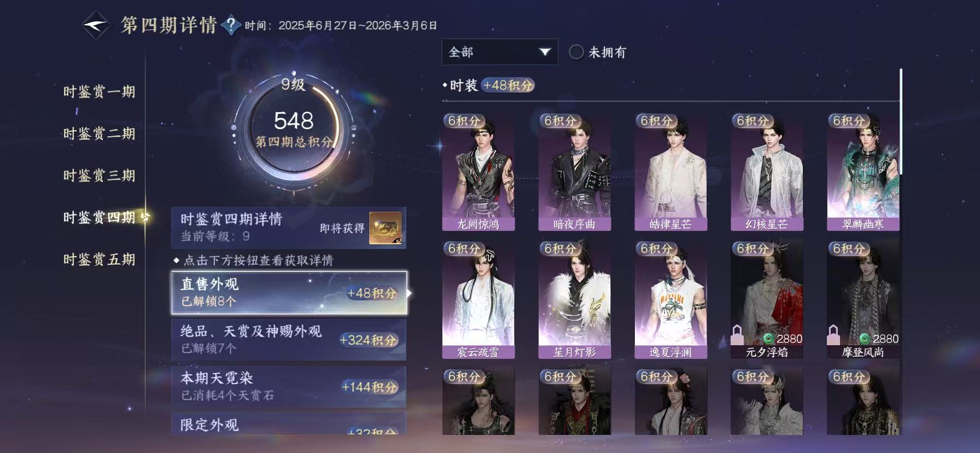This screenshot has width=980, height=453.
Task: Select the 翠麟幽寒 outfit thumbnail
Action: coord(863,172)
